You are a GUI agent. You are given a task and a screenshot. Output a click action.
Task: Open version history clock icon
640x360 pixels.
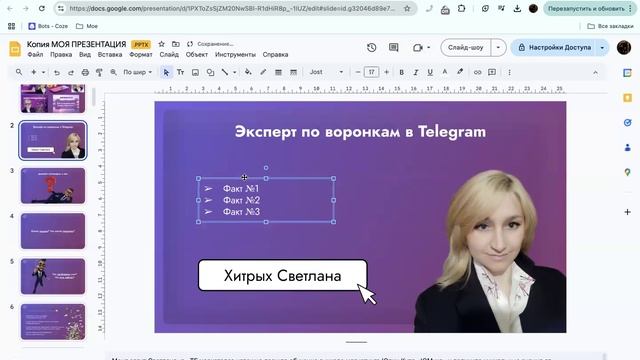click(x=371, y=47)
